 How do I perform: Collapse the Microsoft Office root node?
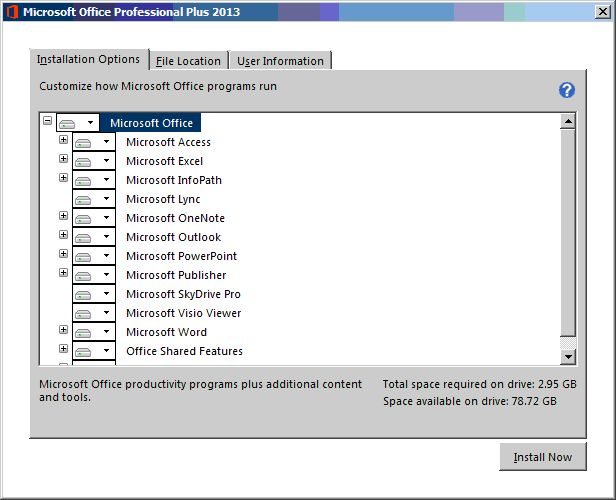click(x=48, y=120)
